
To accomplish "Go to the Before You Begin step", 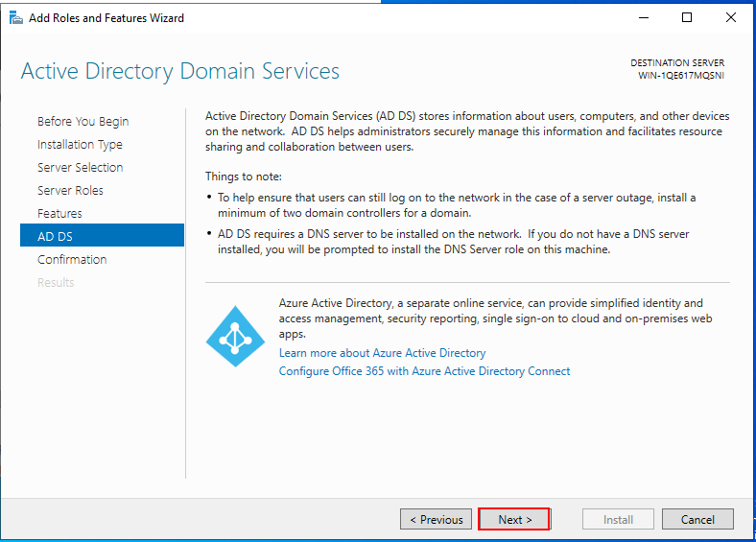I will [83, 122].
